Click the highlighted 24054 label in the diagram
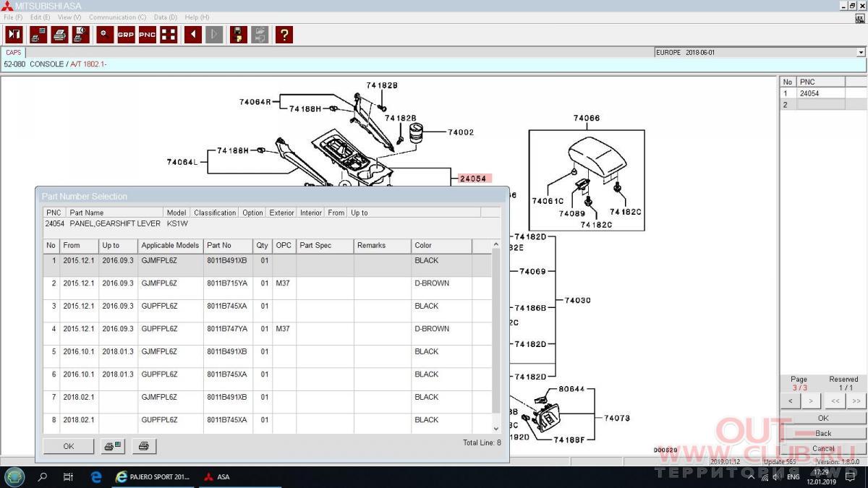The image size is (868, 488). (474, 179)
